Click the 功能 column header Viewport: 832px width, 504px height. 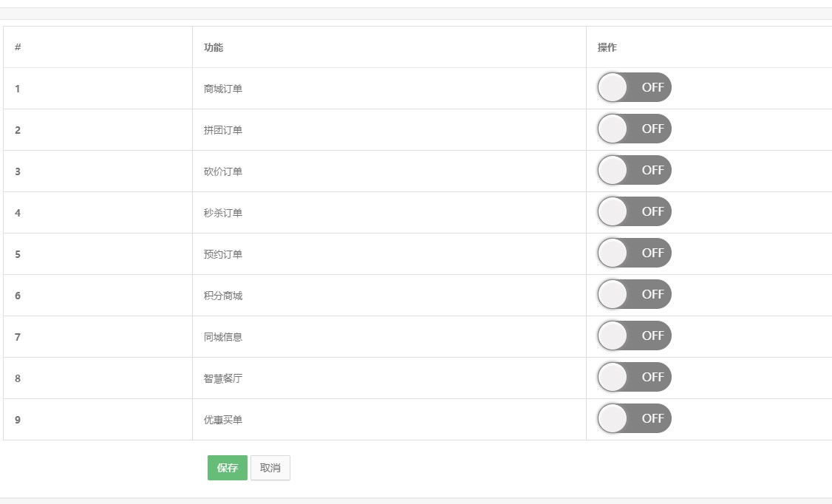(214, 47)
